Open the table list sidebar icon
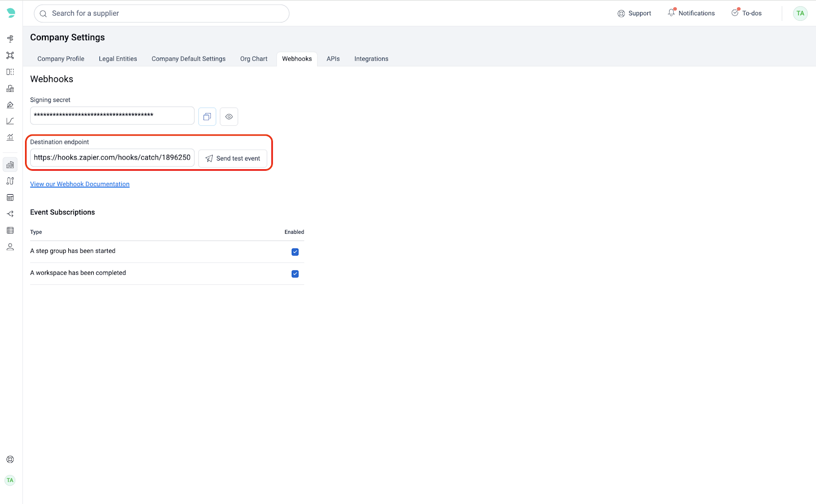The width and height of the screenshot is (816, 504). point(10,230)
